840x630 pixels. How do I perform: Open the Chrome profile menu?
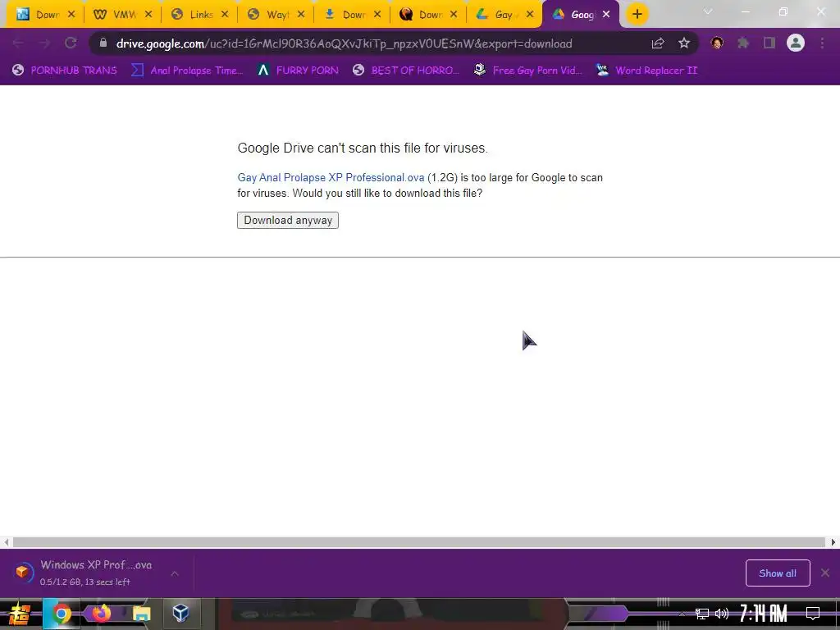click(796, 43)
